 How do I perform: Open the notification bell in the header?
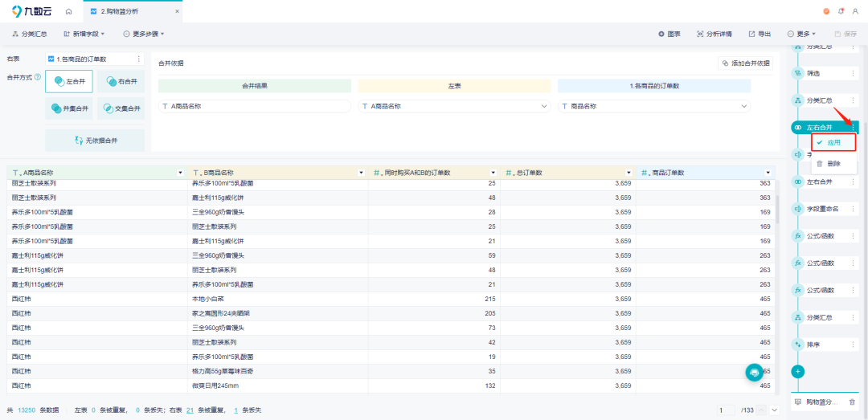click(841, 11)
